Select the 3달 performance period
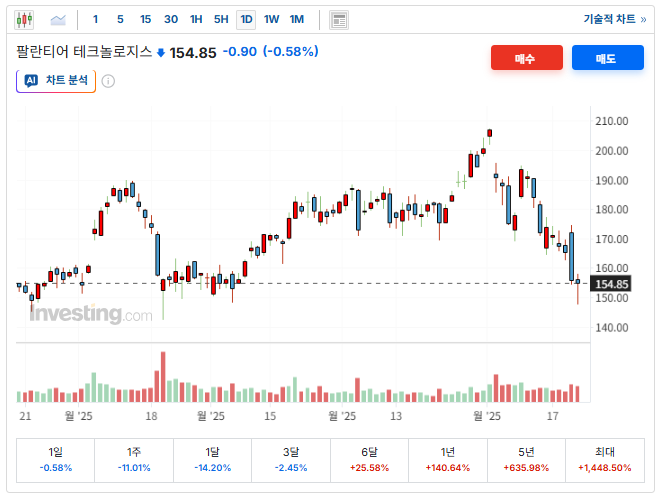The image size is (657, 496). click(x=291, y=460)
